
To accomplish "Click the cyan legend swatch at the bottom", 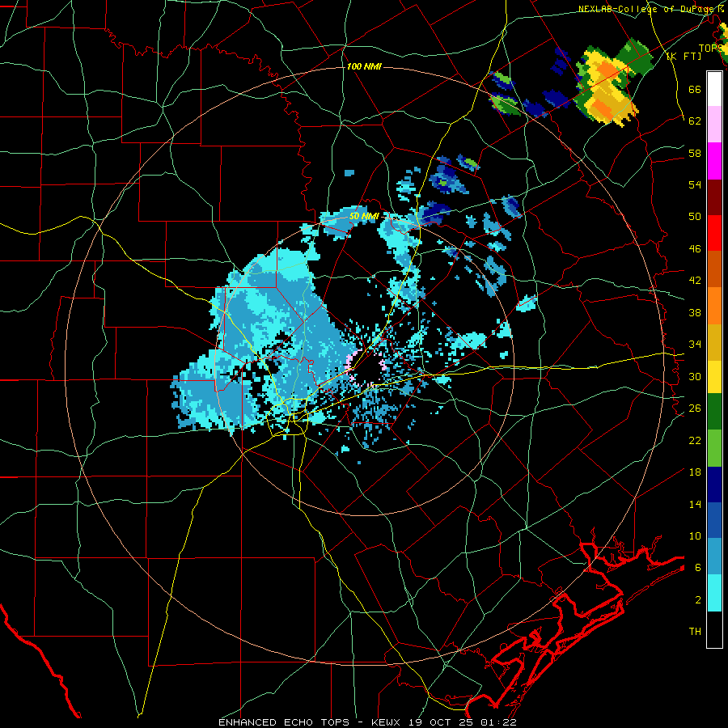I will [714, 593].
